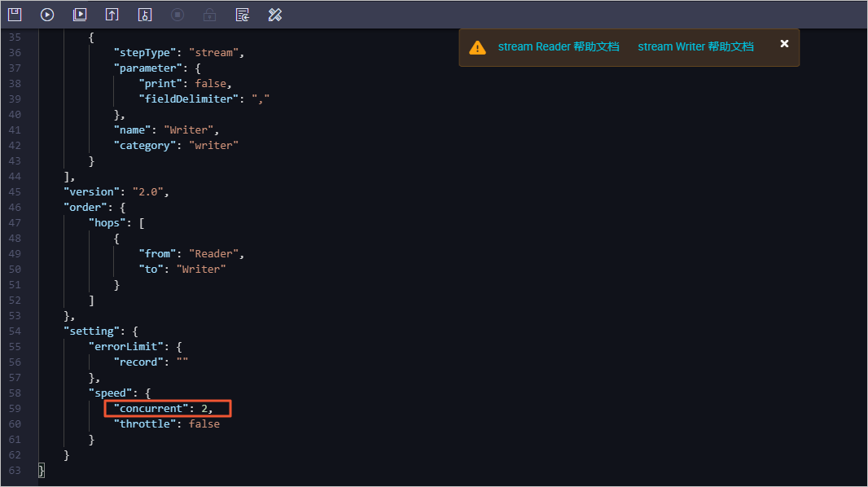Click the advanced run icon with stacked play symbol

(x=80, y=15)
